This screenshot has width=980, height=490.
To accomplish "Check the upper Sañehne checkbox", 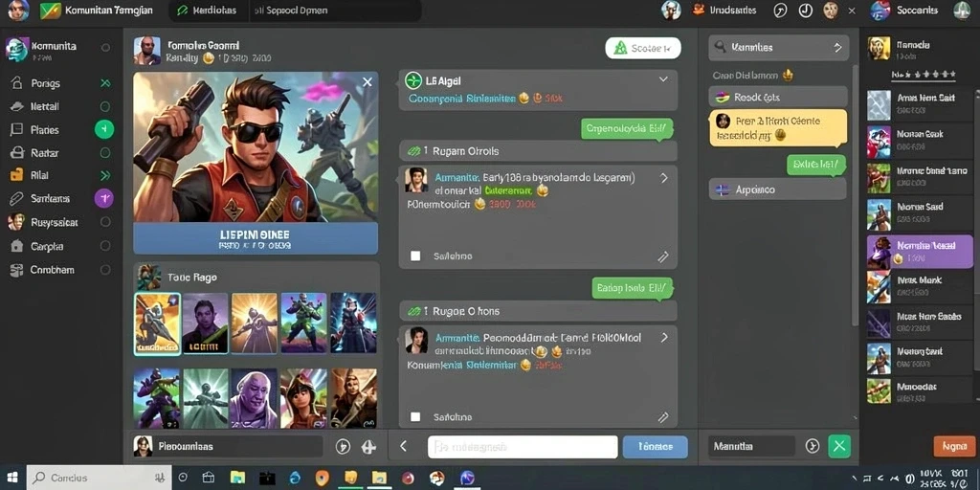I will (415, 256).
